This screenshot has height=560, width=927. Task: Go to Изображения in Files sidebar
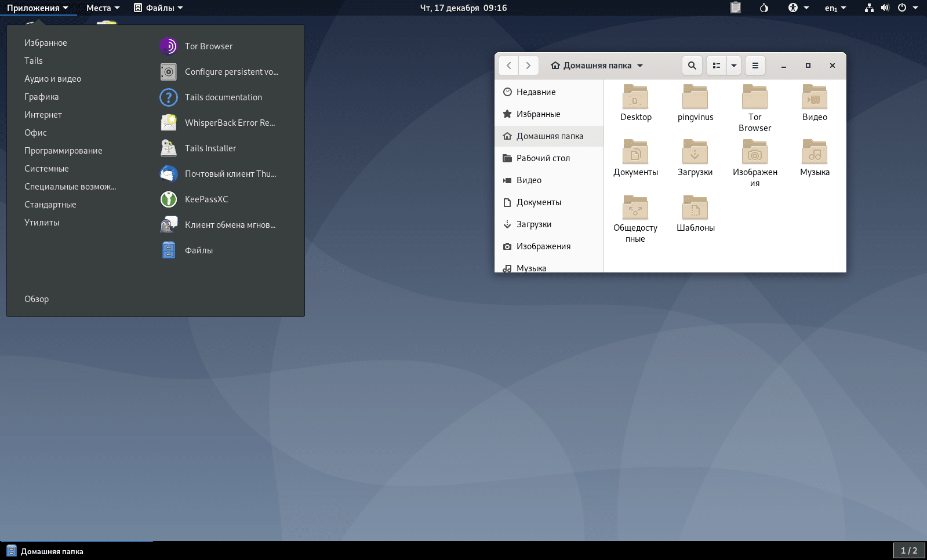click(550, 246)
